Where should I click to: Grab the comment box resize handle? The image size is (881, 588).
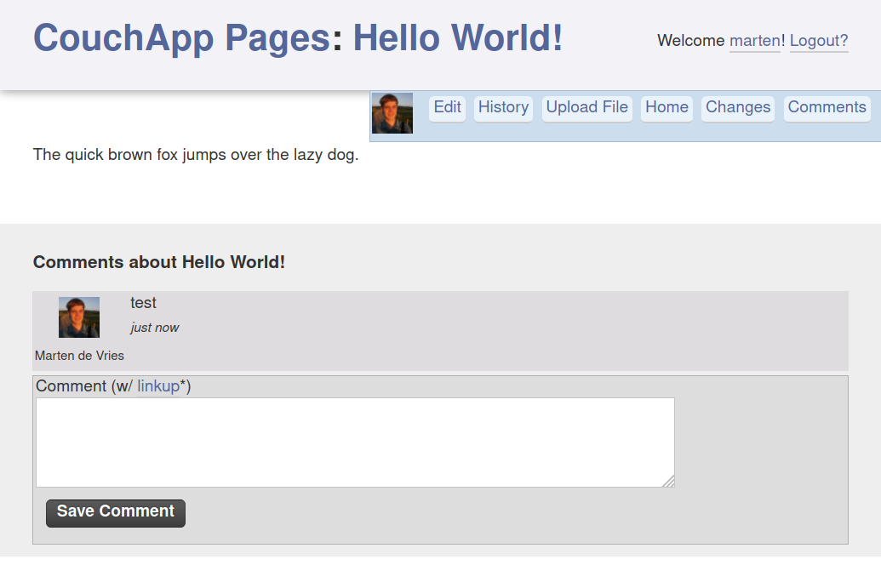pos(668,482)
